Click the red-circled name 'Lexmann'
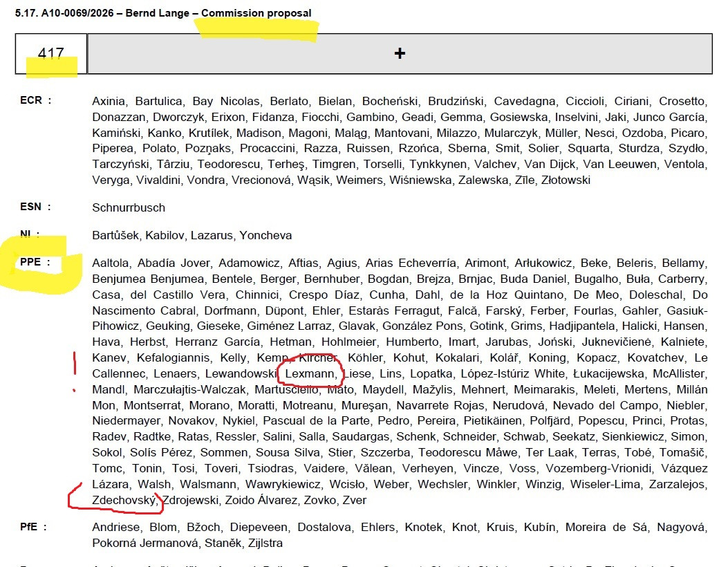728x567 pixels. [x=310, y=374]
